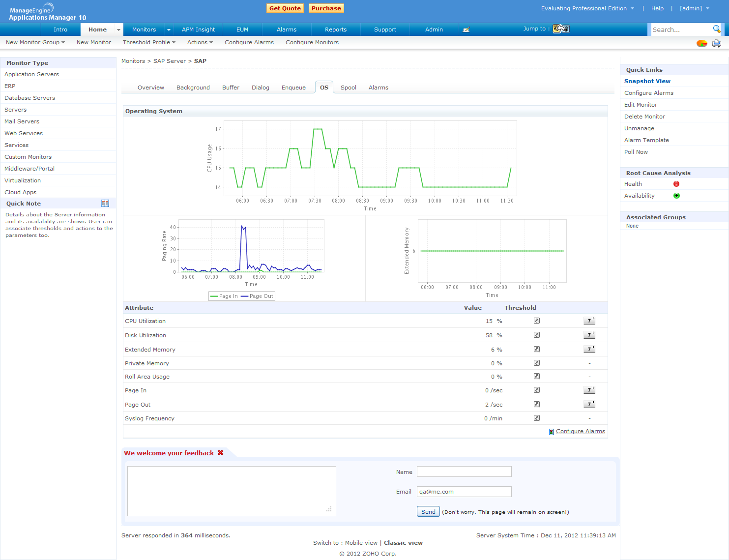
Task: Switch to the Buffer tab
Action: pyautogui.click(x=231, y=88)
